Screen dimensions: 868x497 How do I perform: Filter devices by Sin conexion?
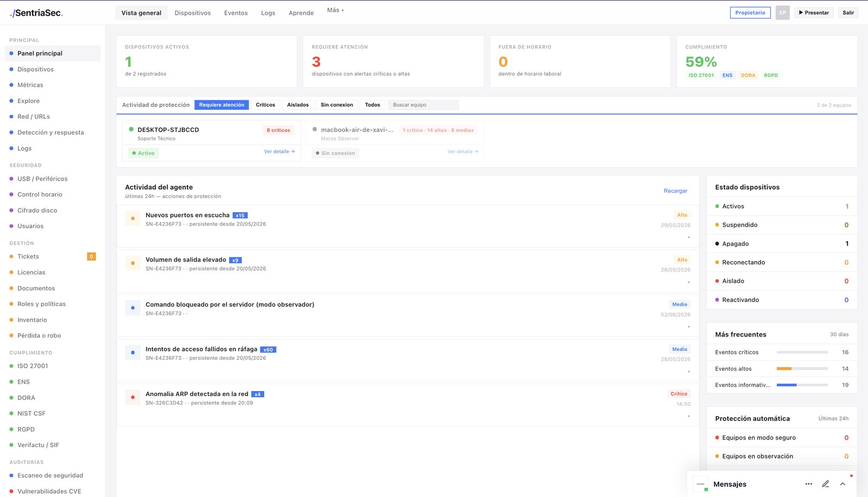(336, 105)
